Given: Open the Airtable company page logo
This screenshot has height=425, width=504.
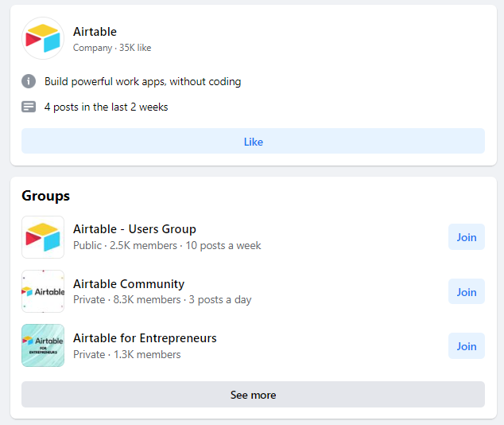Looking at the screenshot, I should [43, 38].
